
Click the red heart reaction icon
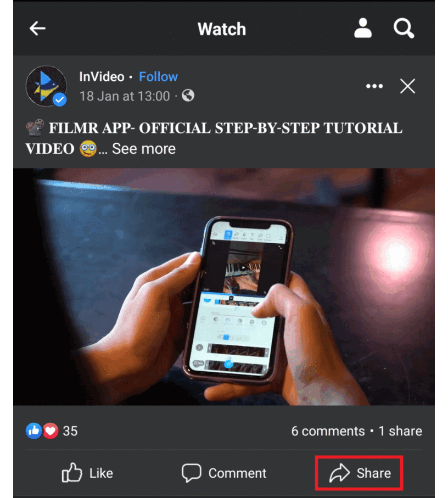[51, 431]
